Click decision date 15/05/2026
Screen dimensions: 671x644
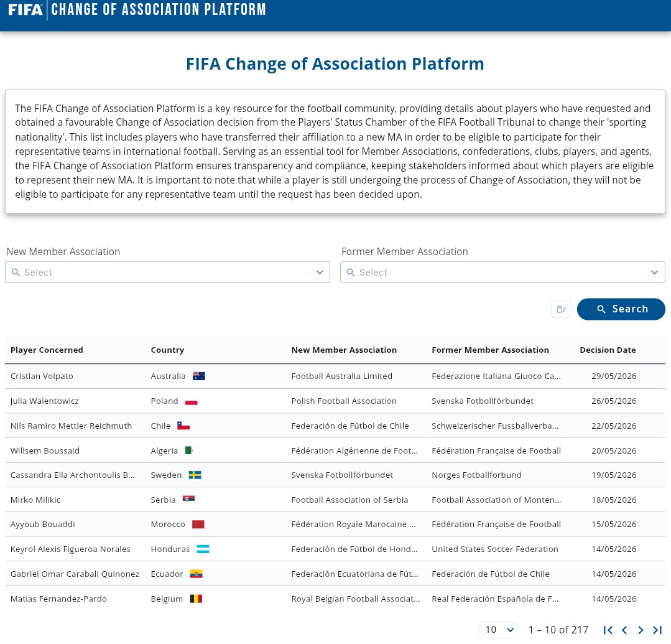click(614, 524)
